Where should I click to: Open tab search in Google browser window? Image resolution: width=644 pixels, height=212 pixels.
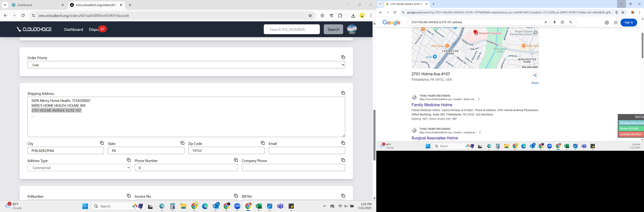(380, 4)
